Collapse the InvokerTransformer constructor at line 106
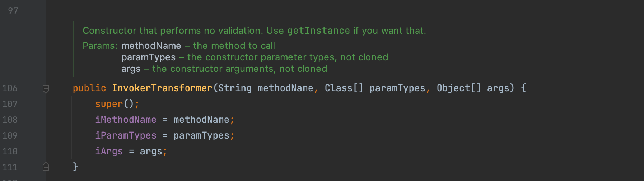 click(46, 88)
